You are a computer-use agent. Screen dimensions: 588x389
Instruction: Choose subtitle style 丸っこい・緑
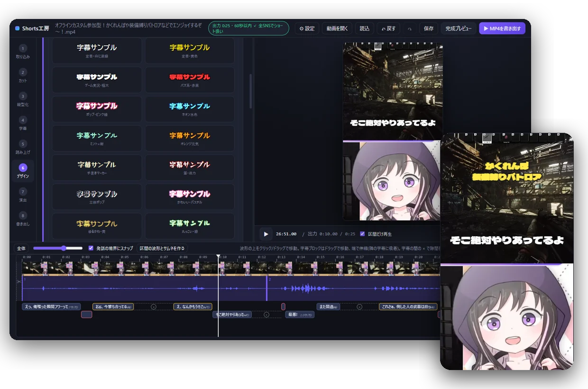coord(190,226)
